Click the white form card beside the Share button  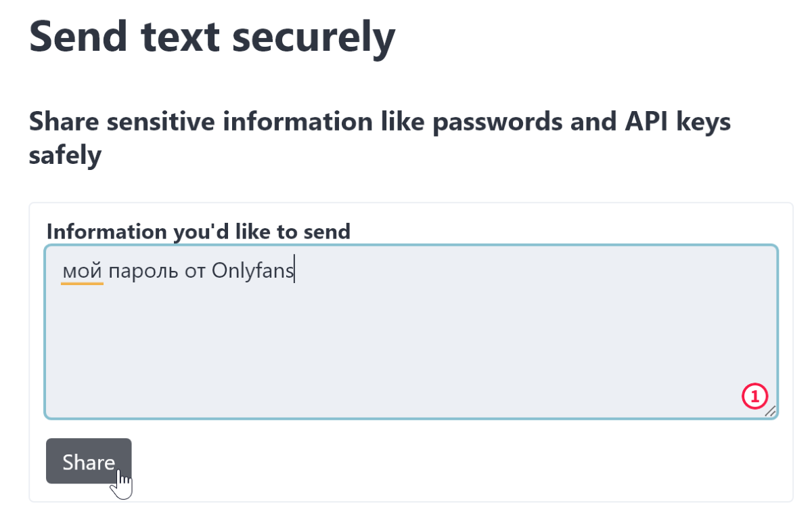[460, 461]
